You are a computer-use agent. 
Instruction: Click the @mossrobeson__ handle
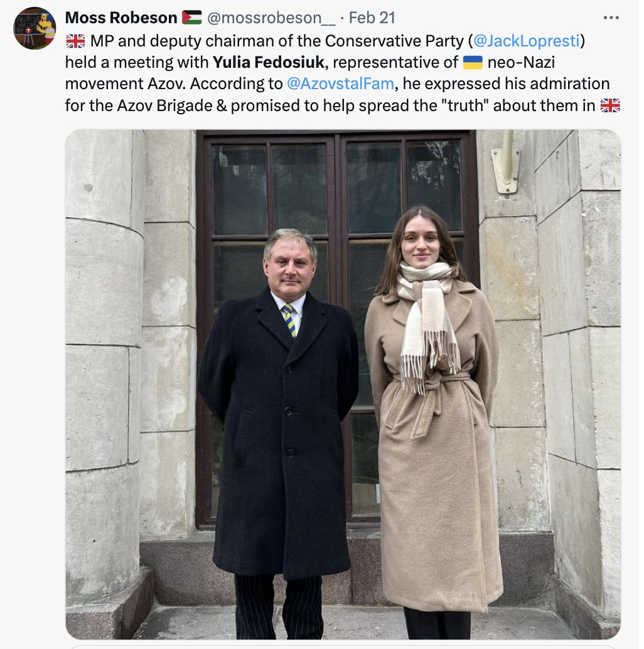point(271,18)
